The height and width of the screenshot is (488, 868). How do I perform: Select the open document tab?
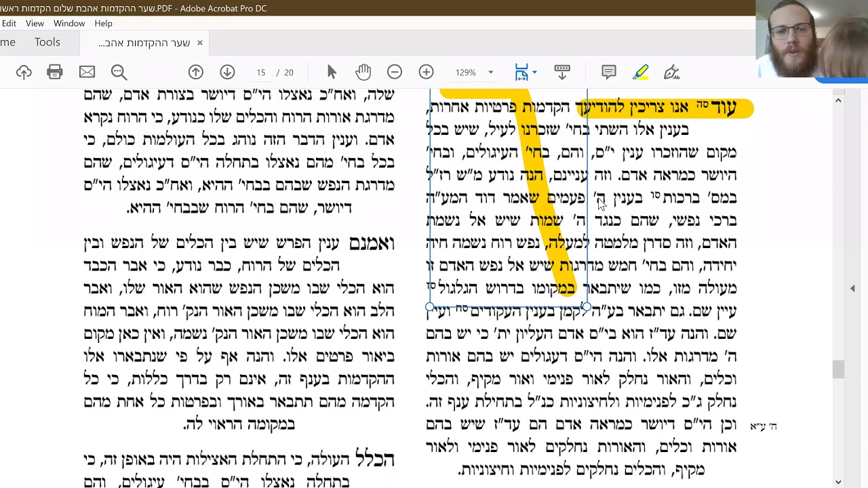click(144, 43)
